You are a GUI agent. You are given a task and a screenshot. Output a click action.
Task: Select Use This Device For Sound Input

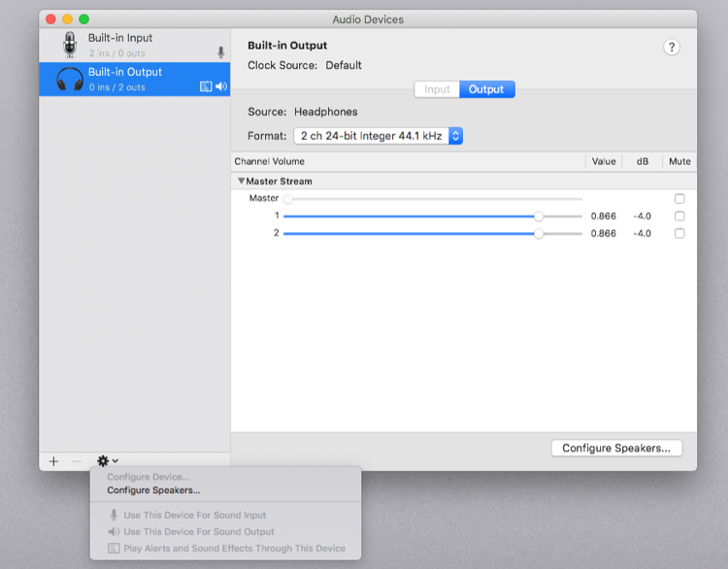(194, 515)
